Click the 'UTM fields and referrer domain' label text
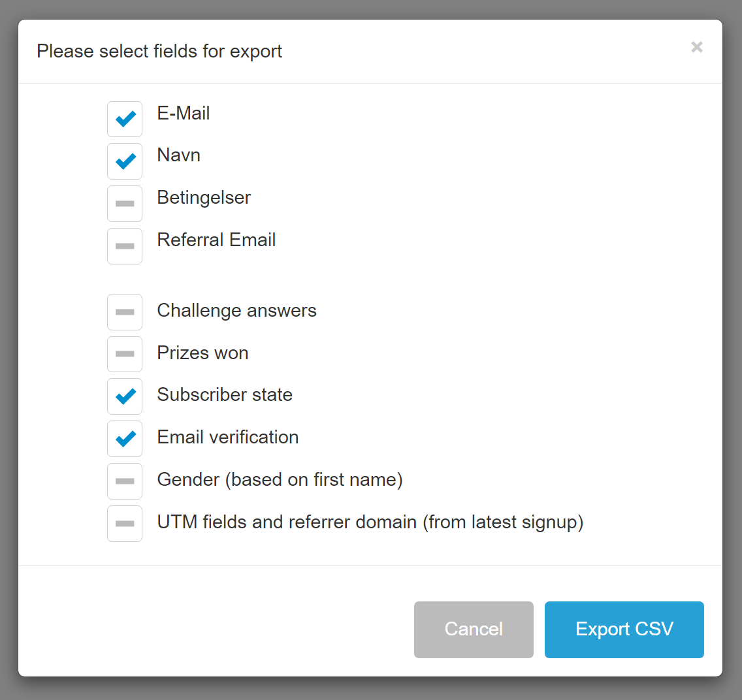This screenshot has height=700, width=742. pyautogui.click(x=370, y=522)
